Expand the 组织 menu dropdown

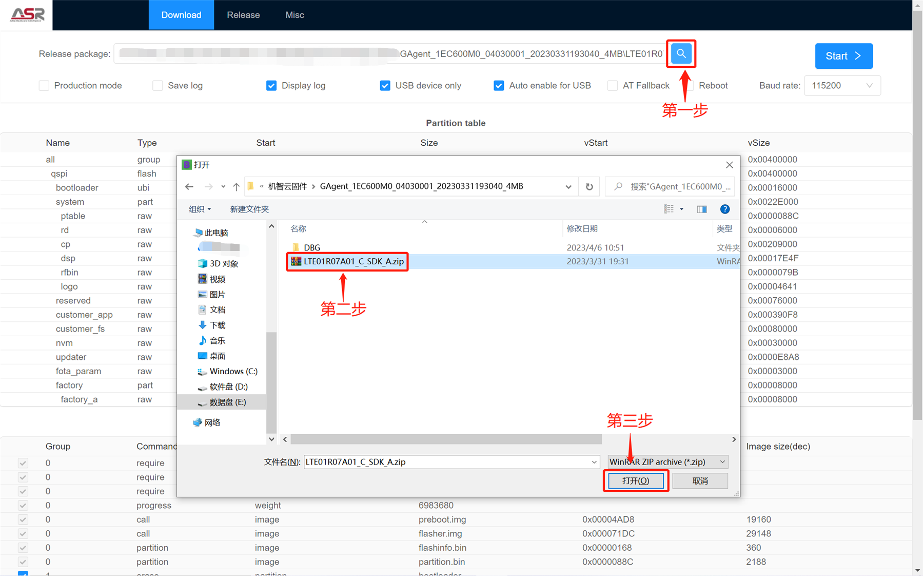pyautogui.click(x=200, y=209)
